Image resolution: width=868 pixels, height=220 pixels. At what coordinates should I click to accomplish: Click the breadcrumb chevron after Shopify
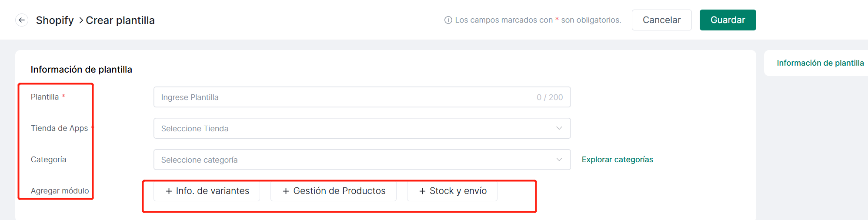[x=81, y=20]
